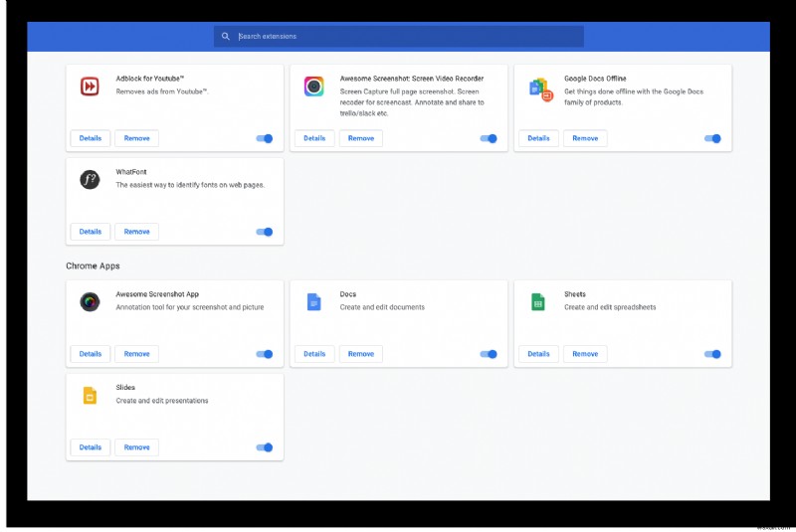The height and width of the screenshot is (532, 796).
Task: Disable the WhatFont extension
Action: pos(265,232)
